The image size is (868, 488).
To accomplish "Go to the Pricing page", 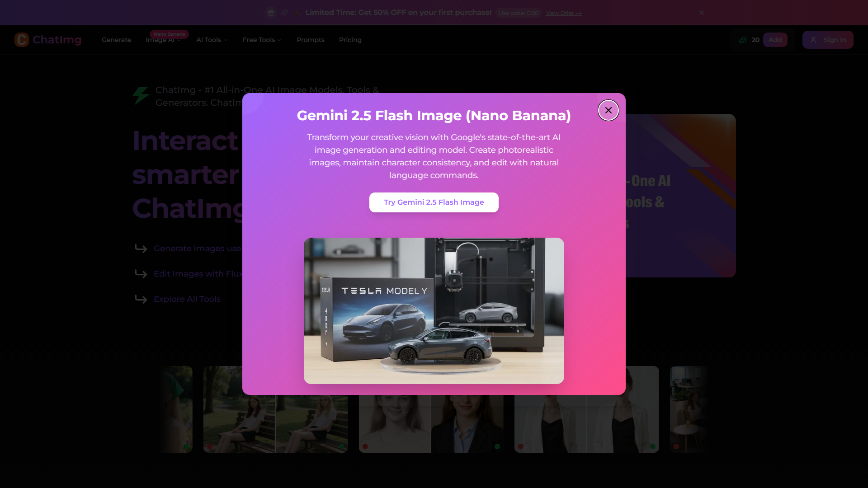I will (350, 40).
